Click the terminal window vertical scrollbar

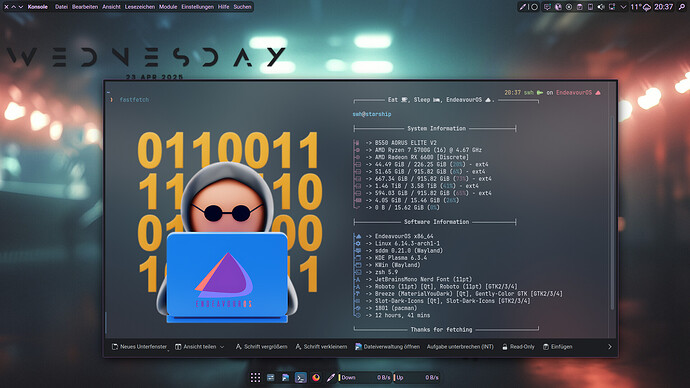point(612,213)
